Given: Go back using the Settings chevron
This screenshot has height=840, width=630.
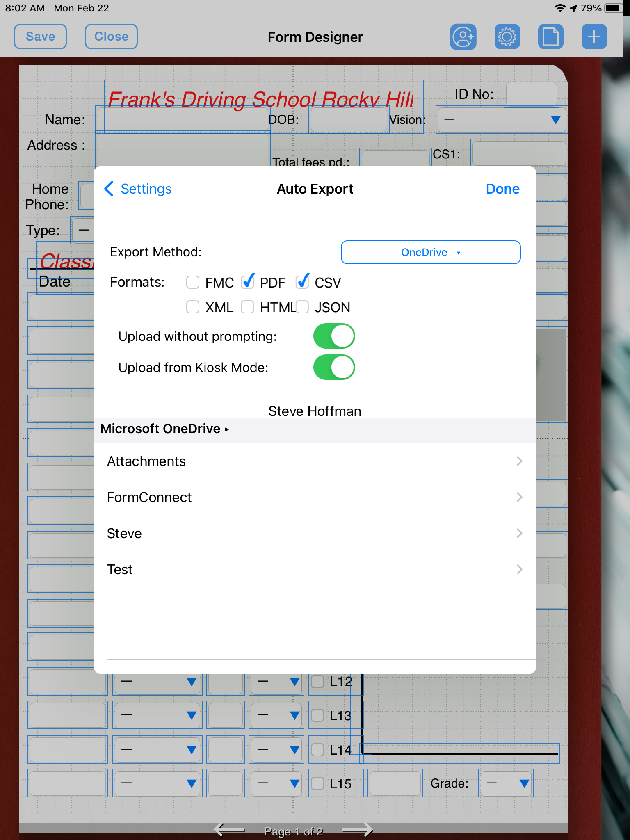Looking at the screenshot, I should click(109, 189).
